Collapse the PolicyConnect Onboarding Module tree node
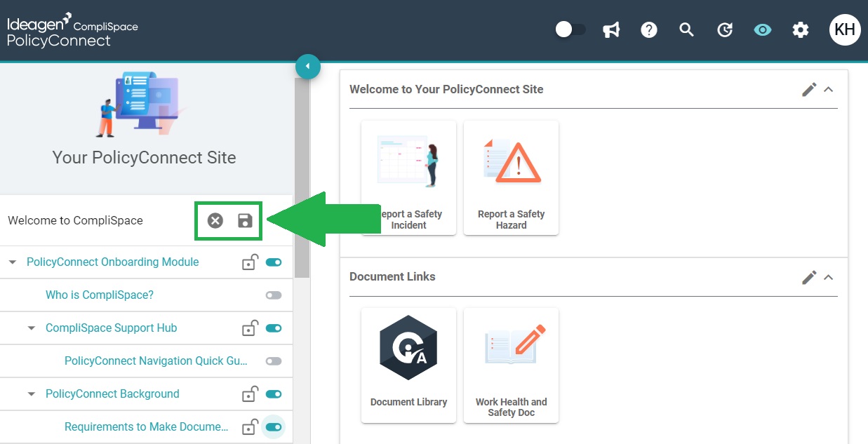This screenshot has width=868, height=444. pyautogui.click(x=13, y=262)
